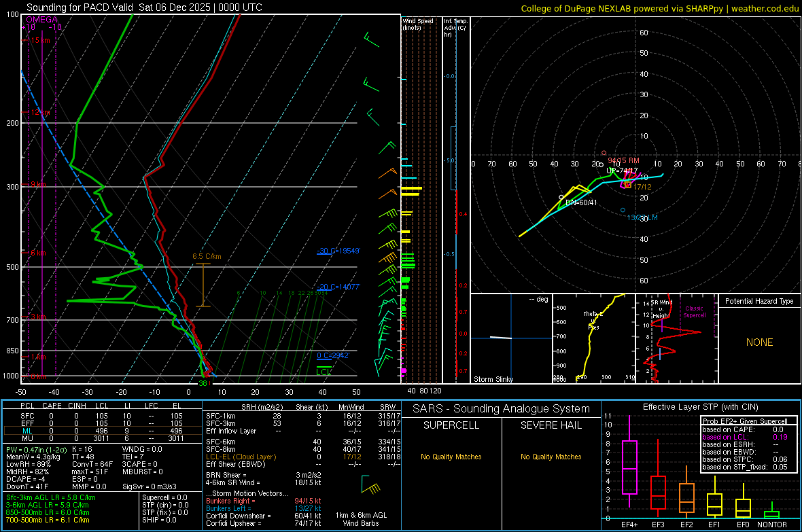Select the LCL-EL (Cloud Layer) row
802x532 pixels.
point(303,457)
